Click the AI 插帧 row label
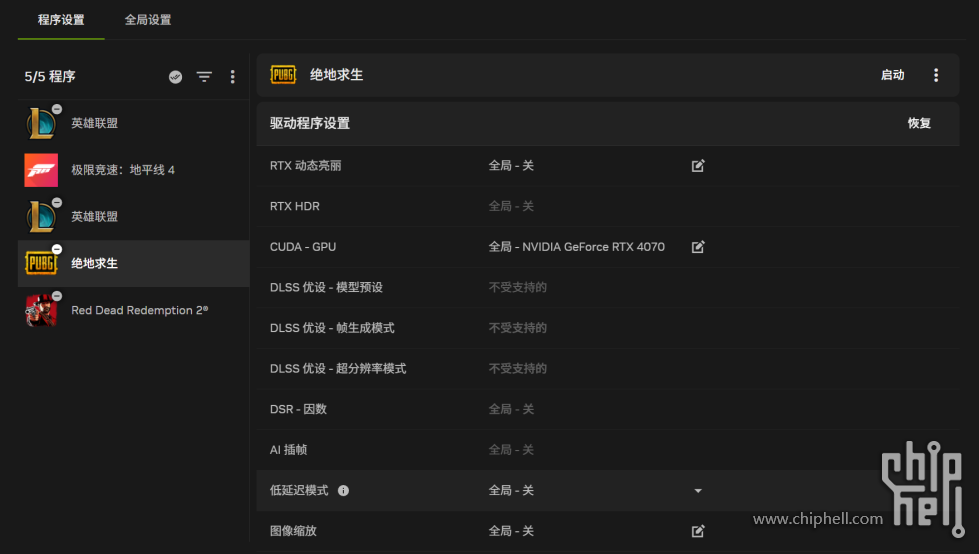Viewport: 979px width, 554px height. pos(288,450)
